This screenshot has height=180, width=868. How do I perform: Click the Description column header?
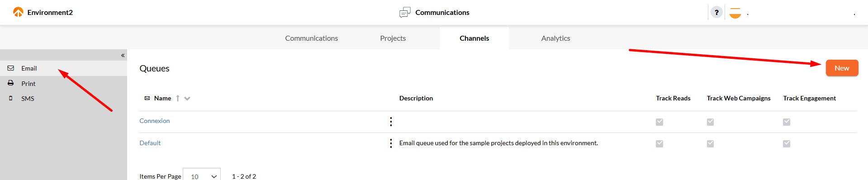pos(416,98)
